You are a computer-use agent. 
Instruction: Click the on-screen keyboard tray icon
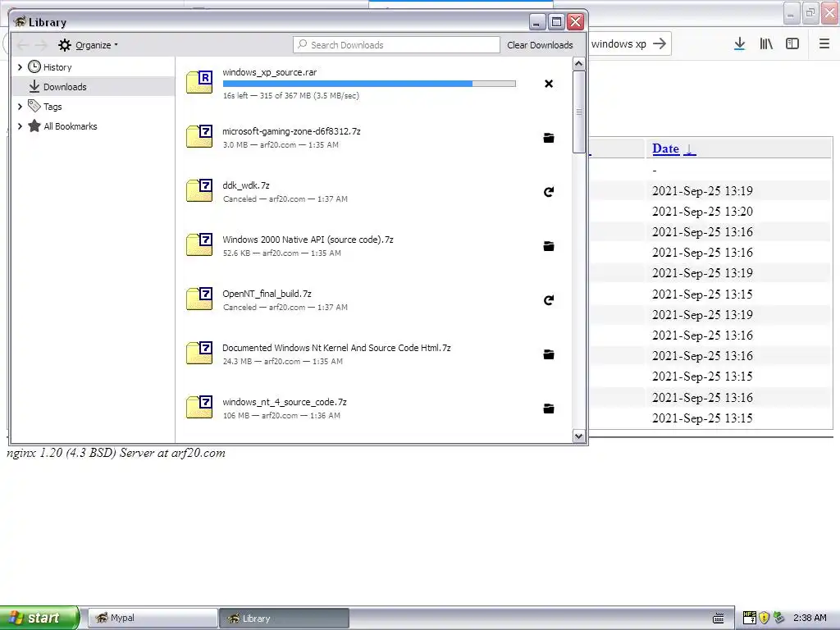pyautogui.click(x=719, y=619)
